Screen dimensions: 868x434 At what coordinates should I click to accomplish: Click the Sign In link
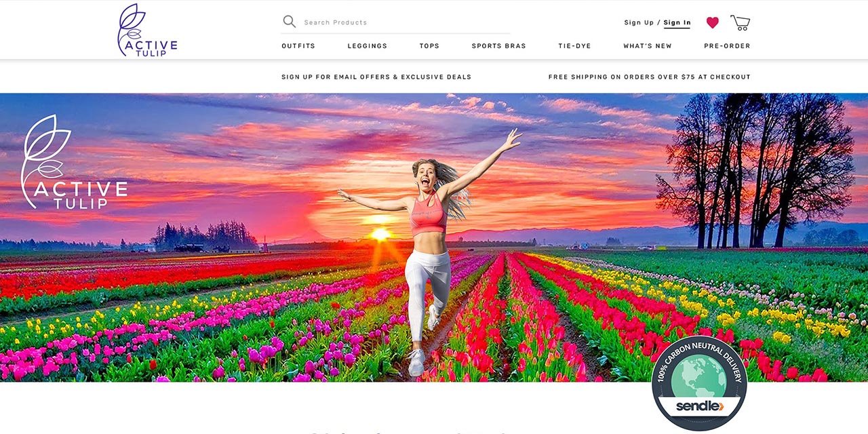pyautogui.click(x=677, y=22)
